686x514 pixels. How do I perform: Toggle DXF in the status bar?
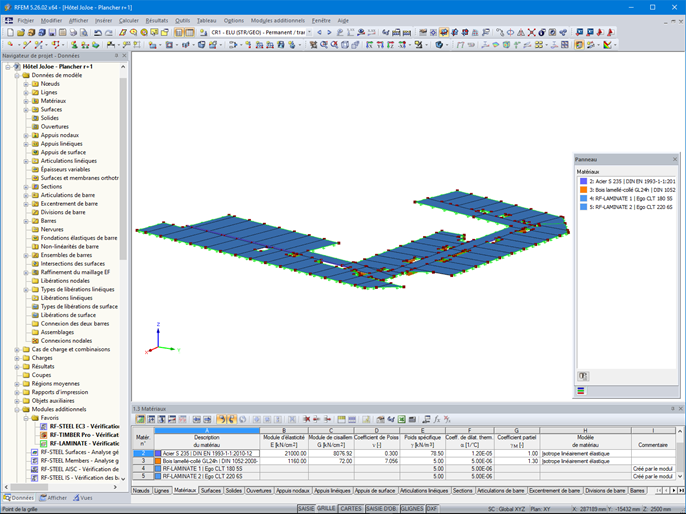click(432, 509)
